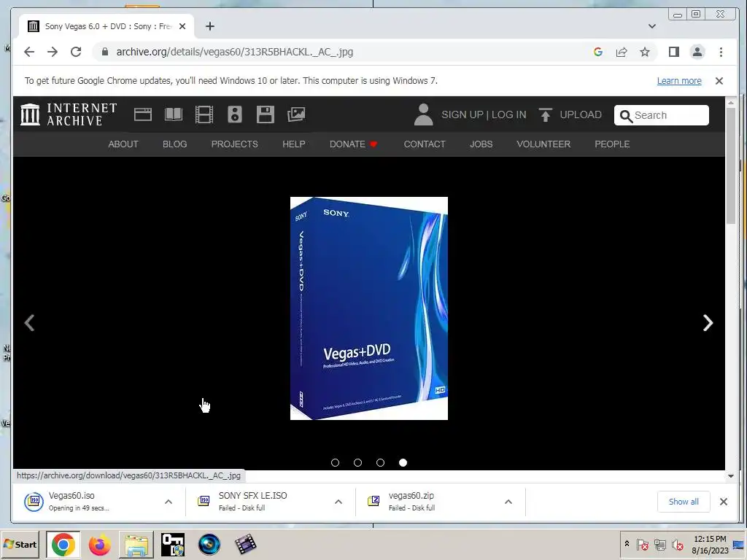Share this page via share icon
Viewport: 747px width, 560px height.
(x=622, y=52)
